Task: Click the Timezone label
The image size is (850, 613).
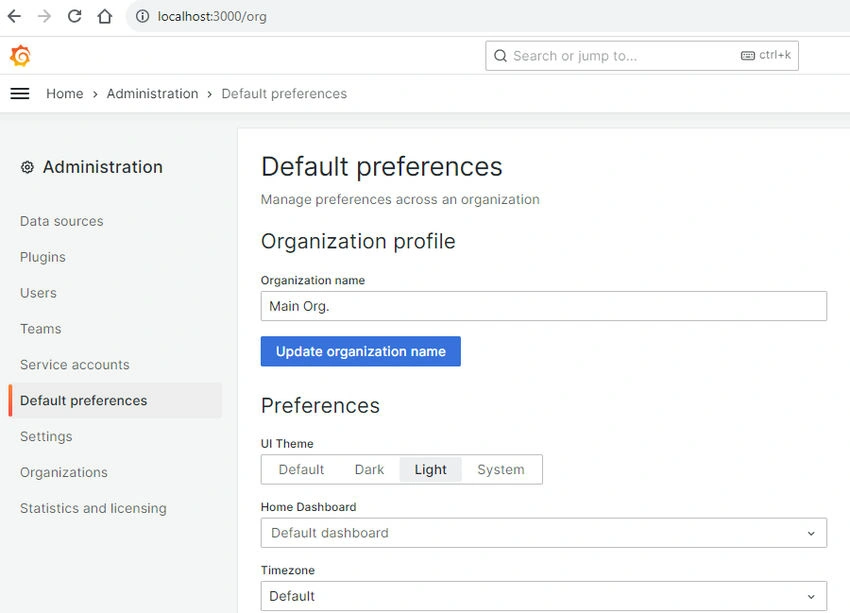Action: point(288,570)
